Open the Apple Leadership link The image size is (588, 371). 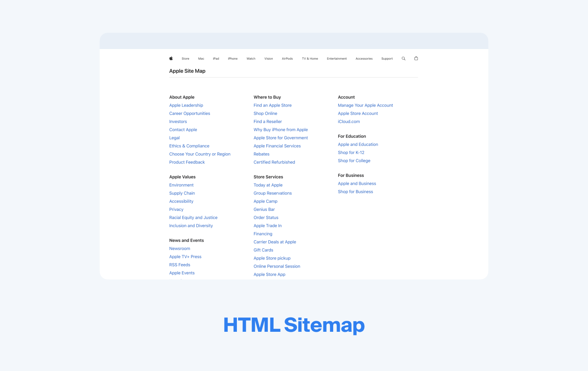click(x=186, y=105)
